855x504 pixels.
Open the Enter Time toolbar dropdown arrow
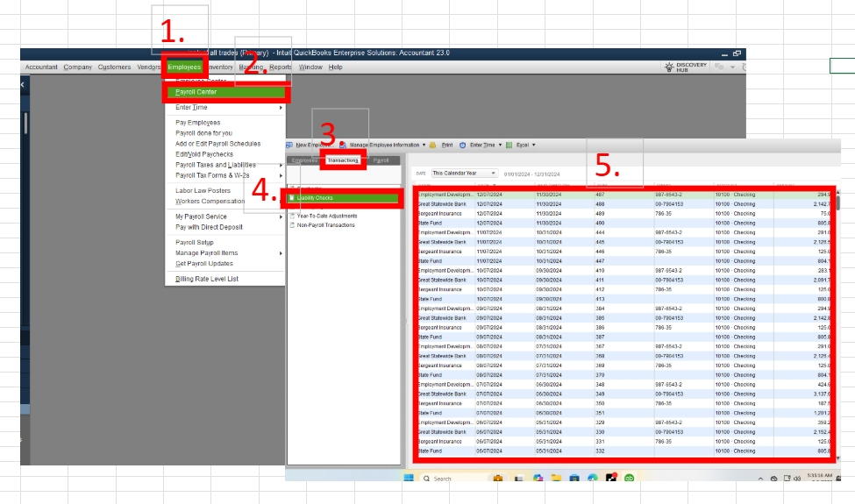tap(500, 145)
